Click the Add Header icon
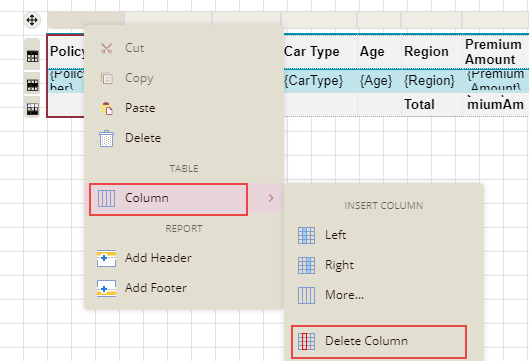529x361 pixels. pyautogui.click(x=106, y=258)
